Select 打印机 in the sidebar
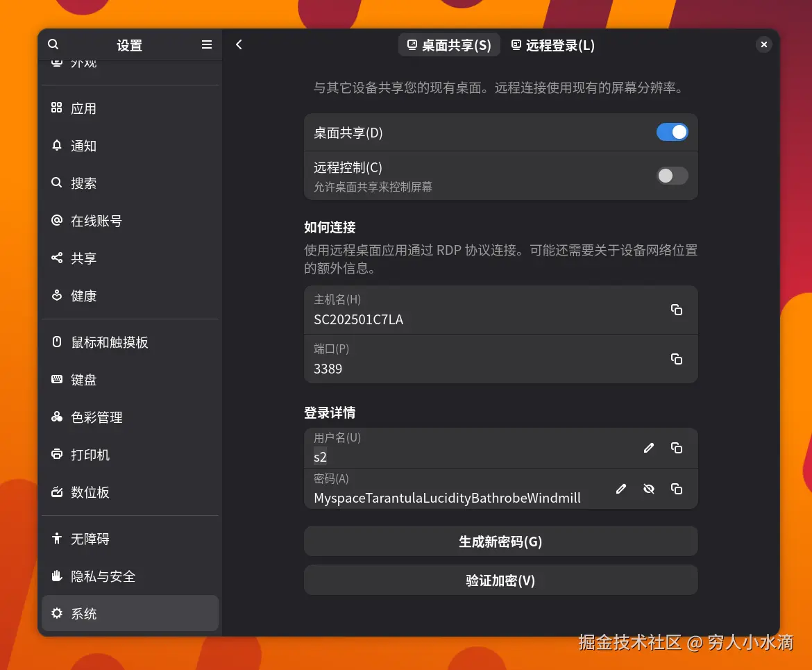 [130, 455]
